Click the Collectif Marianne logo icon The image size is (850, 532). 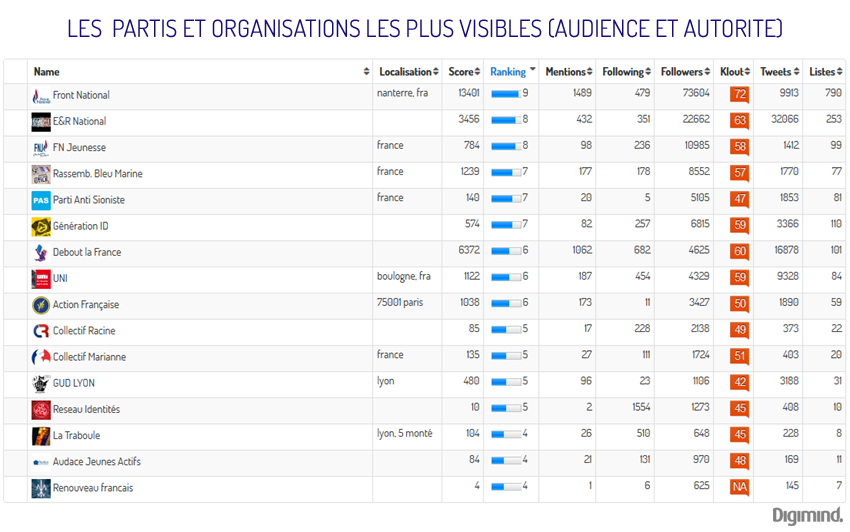tap(41, 357)
